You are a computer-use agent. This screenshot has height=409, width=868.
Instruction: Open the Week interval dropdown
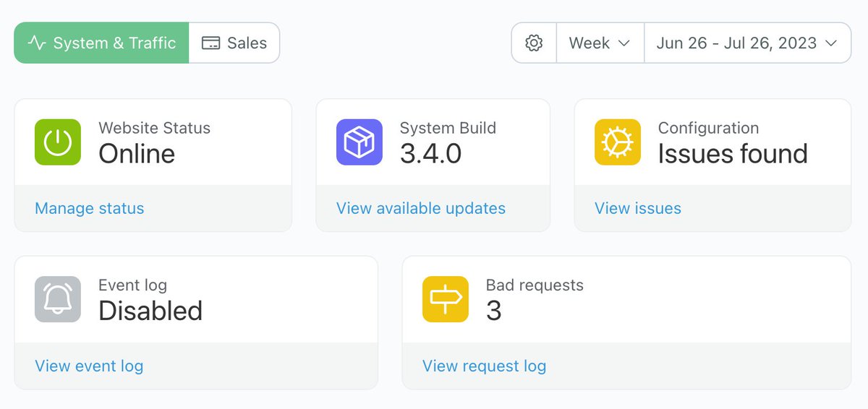(600, 43)
